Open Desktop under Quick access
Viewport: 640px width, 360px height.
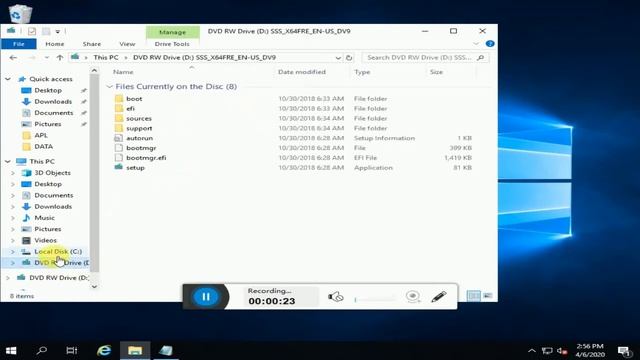48,90
